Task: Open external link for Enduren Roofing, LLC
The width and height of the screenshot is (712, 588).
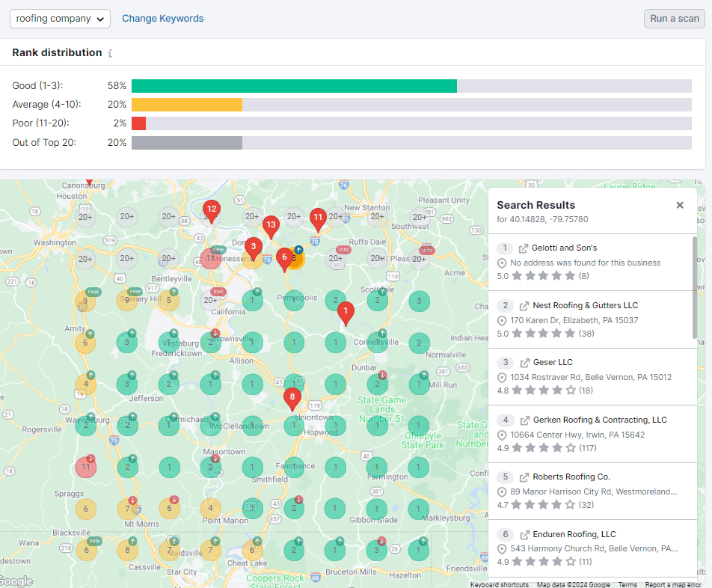Action: click(x=525, y=535)
